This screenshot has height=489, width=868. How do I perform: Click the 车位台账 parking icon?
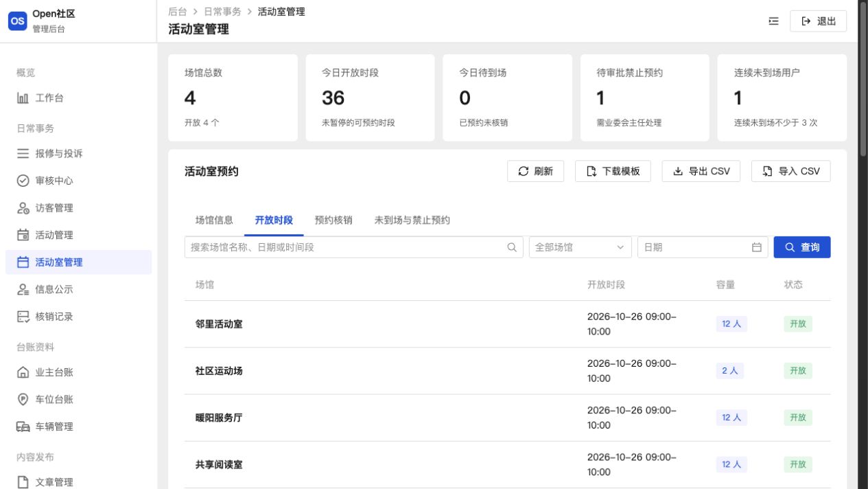[x=23, y=400]
